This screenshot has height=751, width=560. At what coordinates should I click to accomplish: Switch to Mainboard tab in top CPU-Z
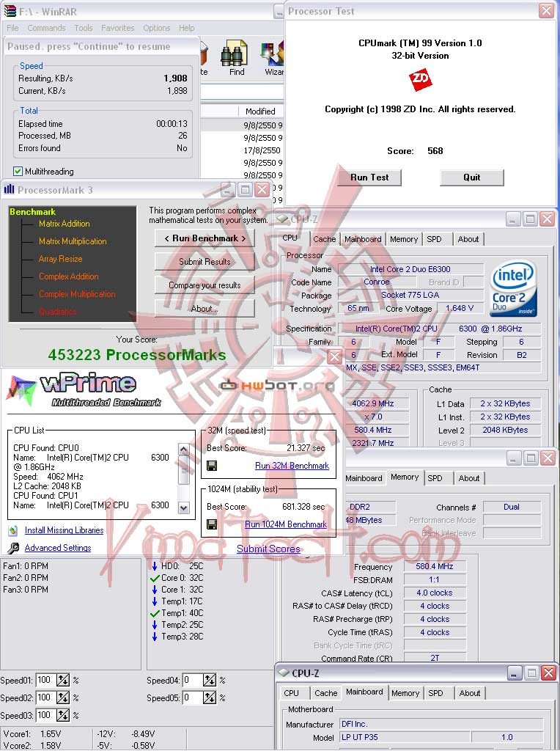363,239
